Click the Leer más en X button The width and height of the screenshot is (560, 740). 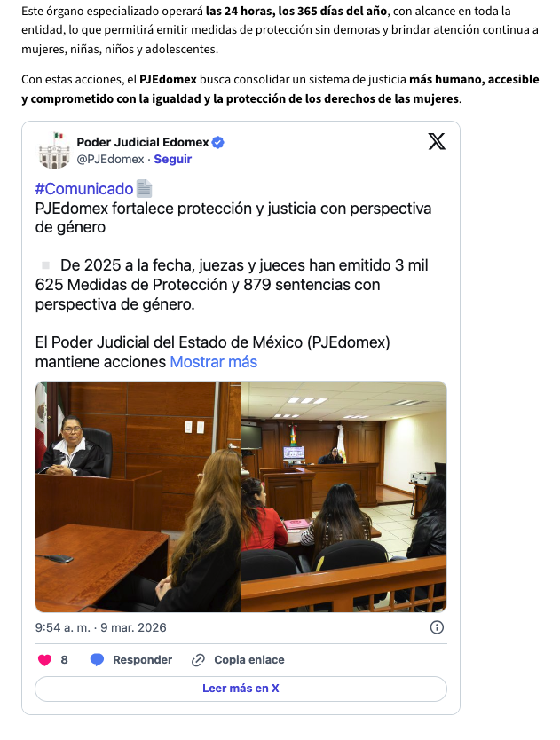pyautogui.click(x=241, y=689)
